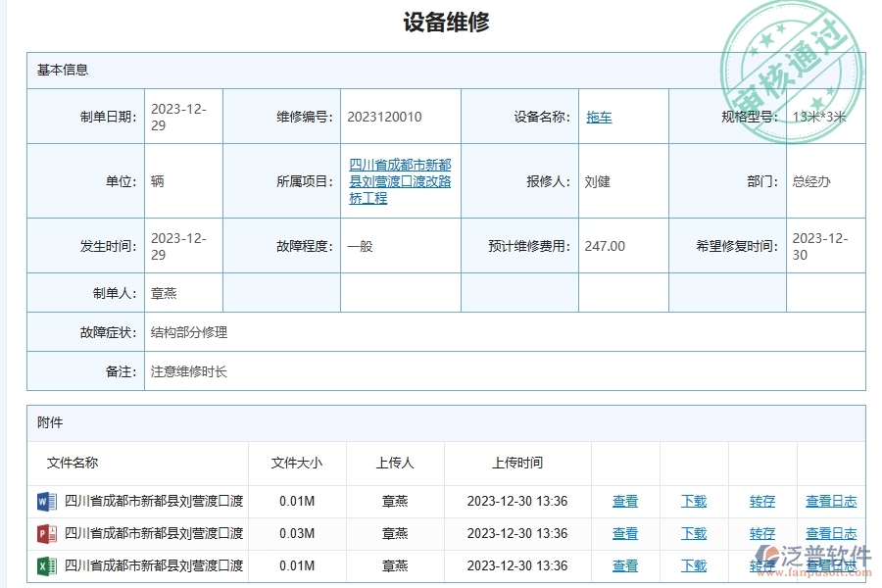Screen dimensions: 882x588
Task: Click the attachment file name 四川省成都市新都县刘营渡口渡
Action: 151,501
